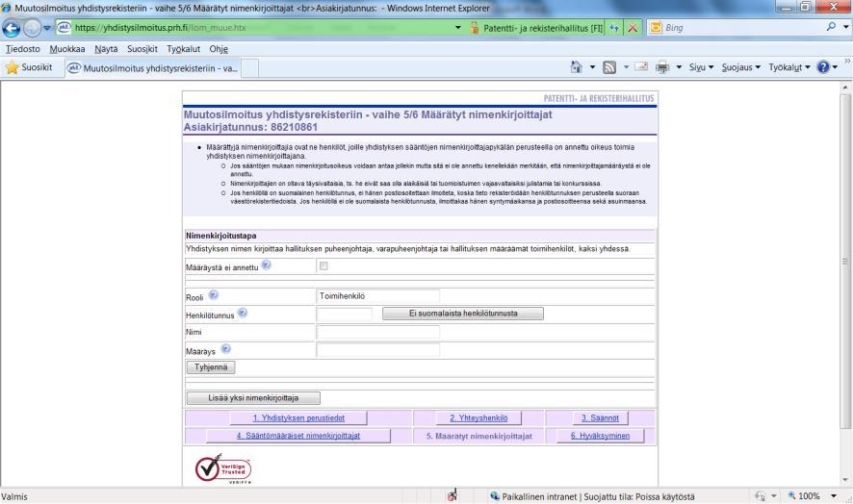The image size is (853, 504).
Task: Click the scrollbar down arrow
Action: 845,480
